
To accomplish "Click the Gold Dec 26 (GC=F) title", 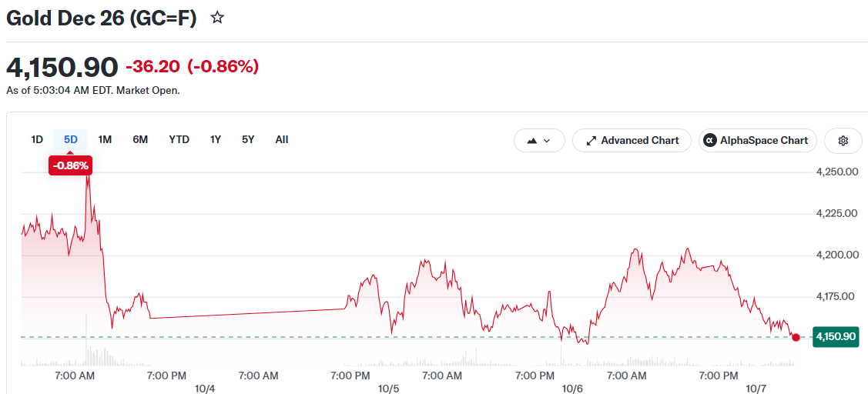I will [x=102, y=18].
